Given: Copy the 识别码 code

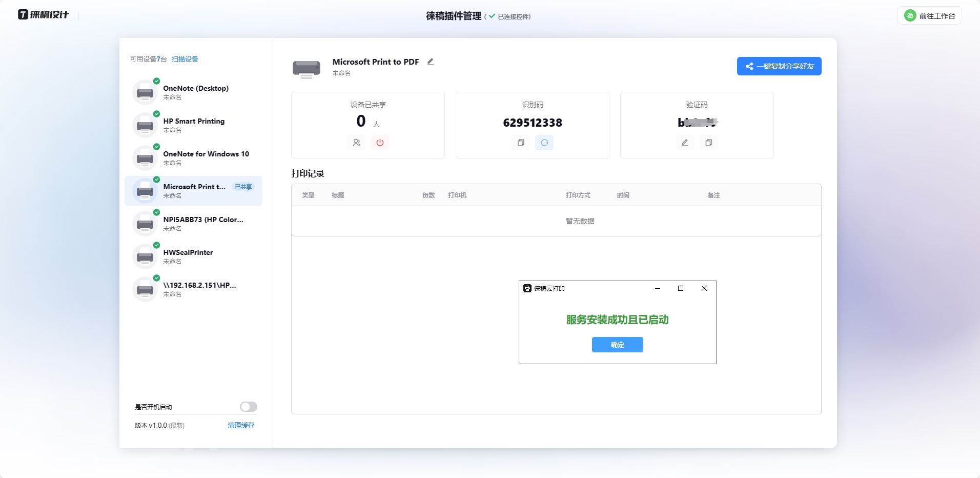Looking at the screenshot, I should (521, 143).
